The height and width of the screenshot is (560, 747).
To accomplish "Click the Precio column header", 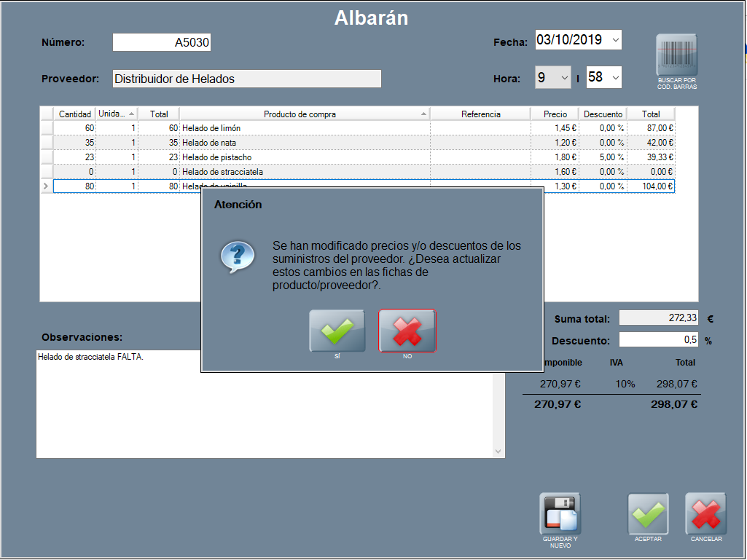I will [x=555, y=114].
